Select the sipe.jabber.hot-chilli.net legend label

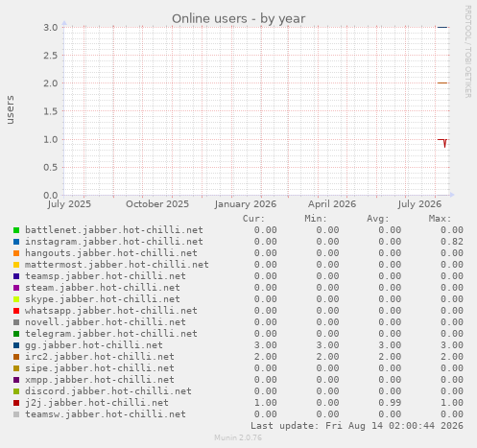pos(100,368)
